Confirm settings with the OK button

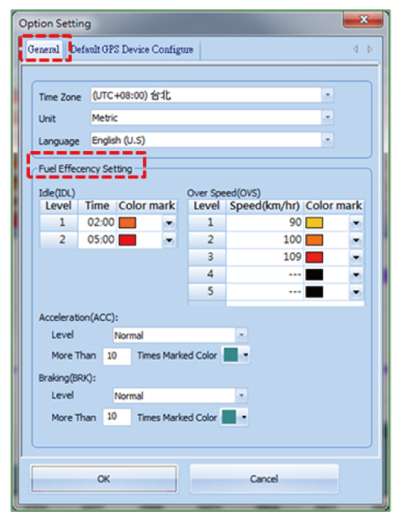tap(104, 479)
